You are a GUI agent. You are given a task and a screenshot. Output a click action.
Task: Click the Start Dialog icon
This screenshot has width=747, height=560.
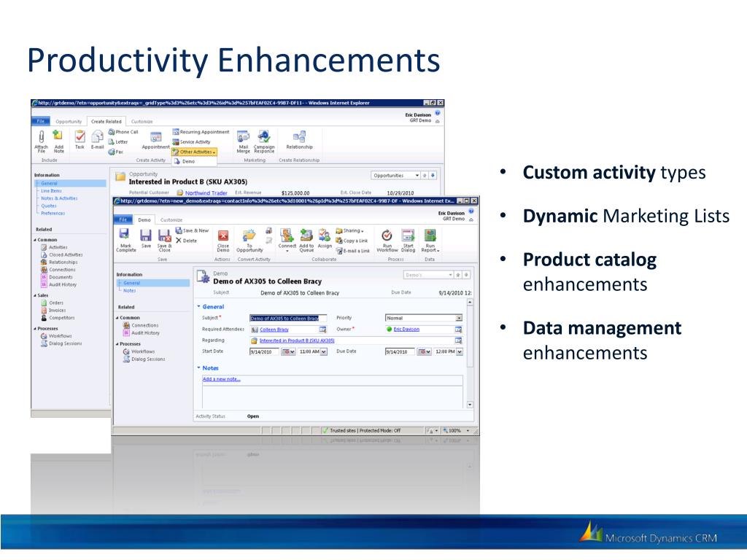click(x=409, y=240)
